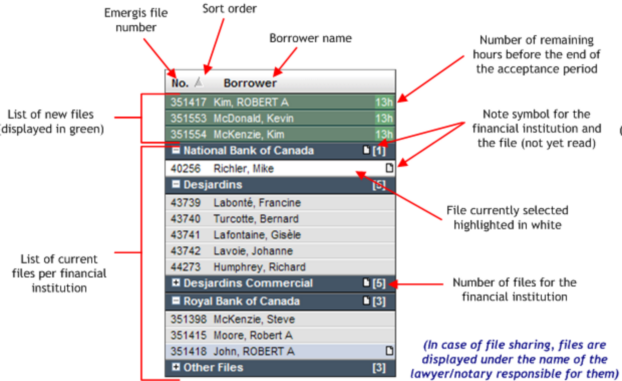Image resolution: width=622 pixels, height=381 pixels.
Task: Click the [5] count on Desjardins Commercial
Action: pyautogui.click(x=379, y=283)
